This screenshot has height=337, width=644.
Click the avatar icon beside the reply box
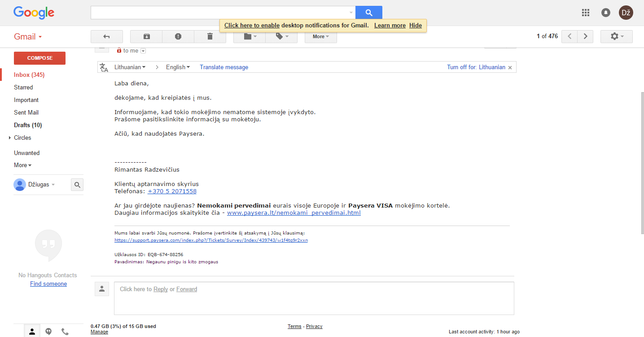[102, 289]
